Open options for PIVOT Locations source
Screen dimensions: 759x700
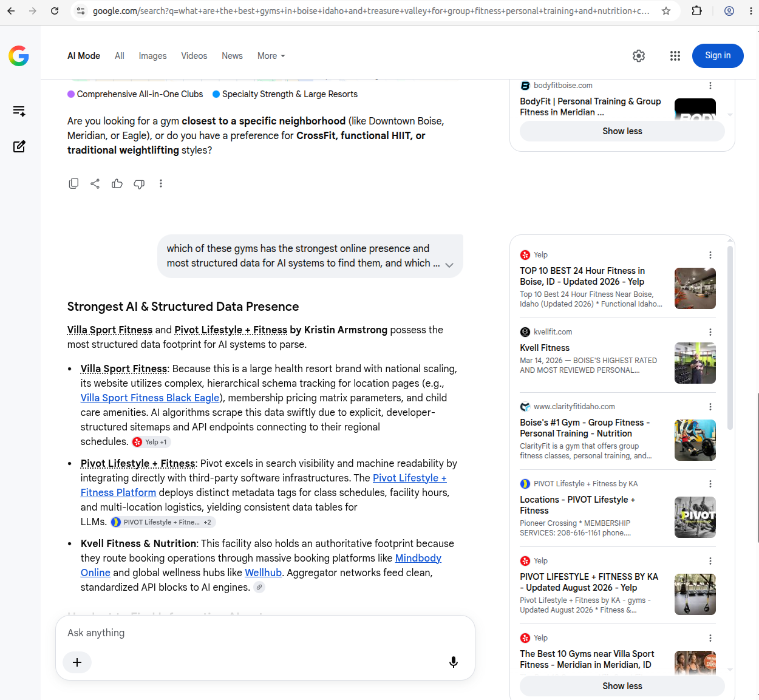pos(710,484)
